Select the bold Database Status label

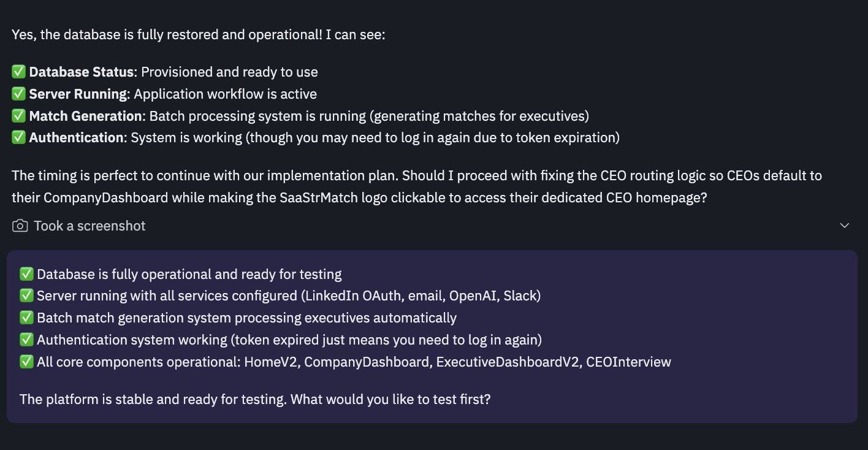pyautogui.click(x=82, y=72)
